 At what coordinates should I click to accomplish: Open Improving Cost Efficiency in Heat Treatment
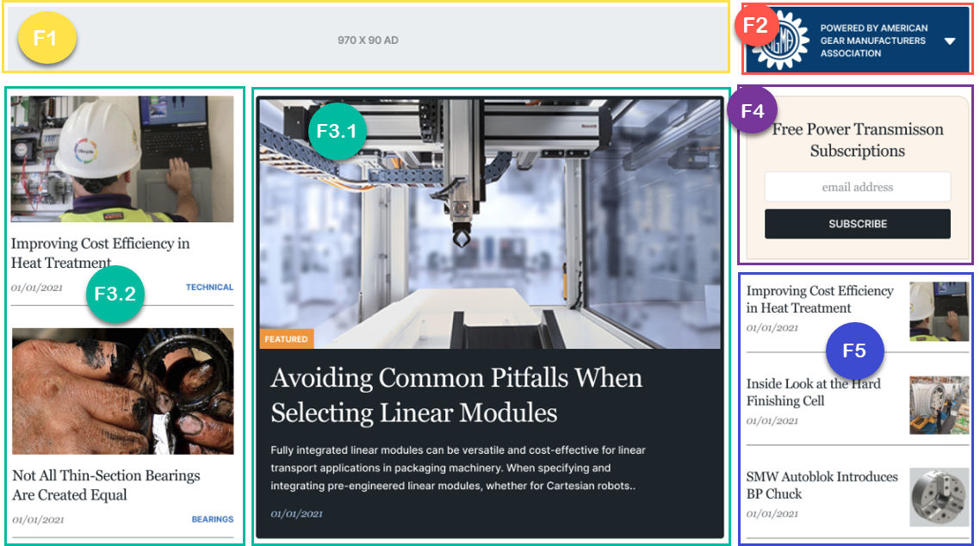(x=100, y=252)
